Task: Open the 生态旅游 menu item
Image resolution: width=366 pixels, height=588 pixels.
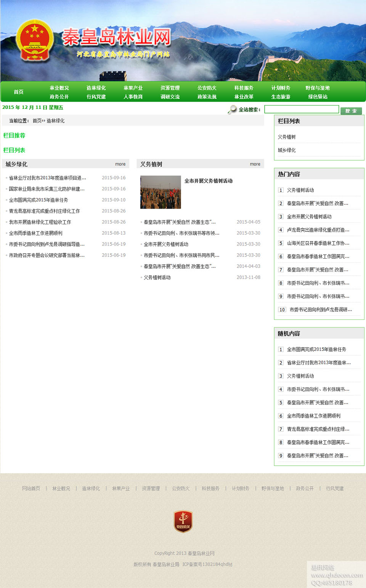Action: pyautogui.click(x=281, y=97)
